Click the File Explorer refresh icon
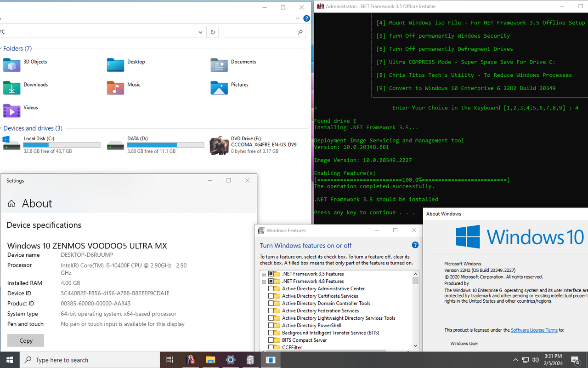588x368 pixels. click(x=212, y=32)
